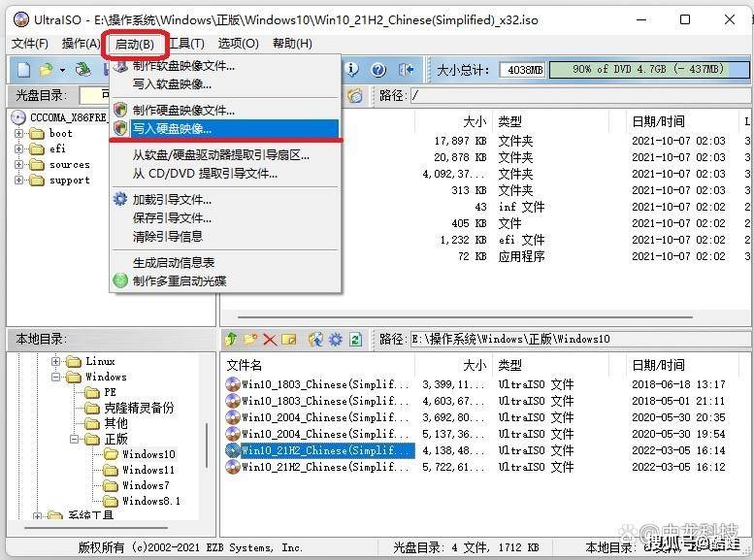This screenshot has width=754, height=560.
Task: Click the new folder icon in local toolbar
Action: [250, 340]
